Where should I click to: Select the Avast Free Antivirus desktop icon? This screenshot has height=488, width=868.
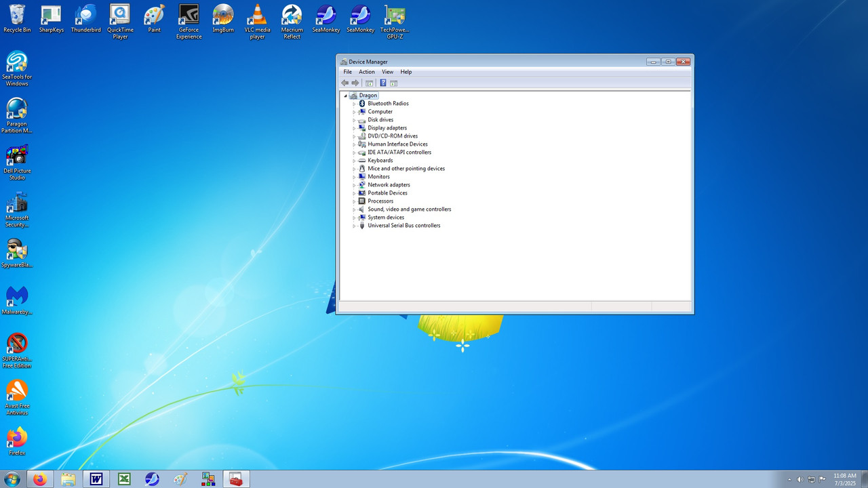tap(17, 397)
